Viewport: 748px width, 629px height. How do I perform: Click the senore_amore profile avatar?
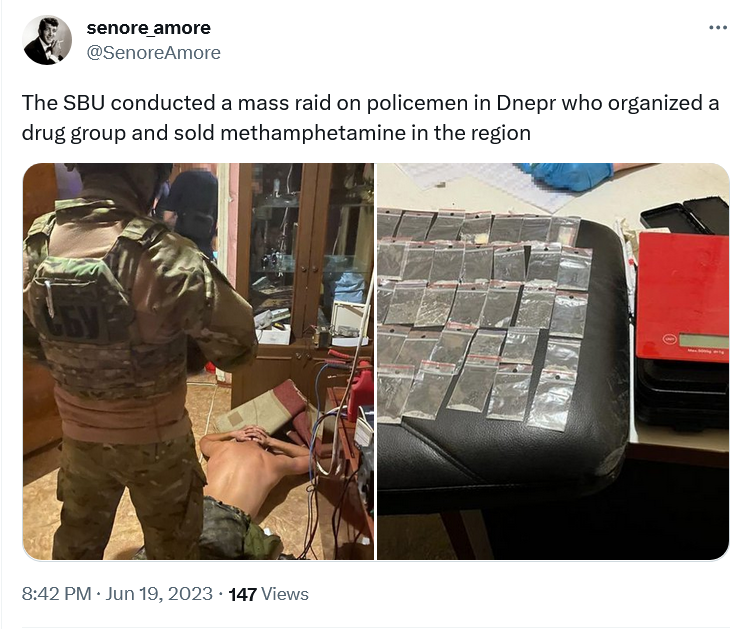pos(47,40)
